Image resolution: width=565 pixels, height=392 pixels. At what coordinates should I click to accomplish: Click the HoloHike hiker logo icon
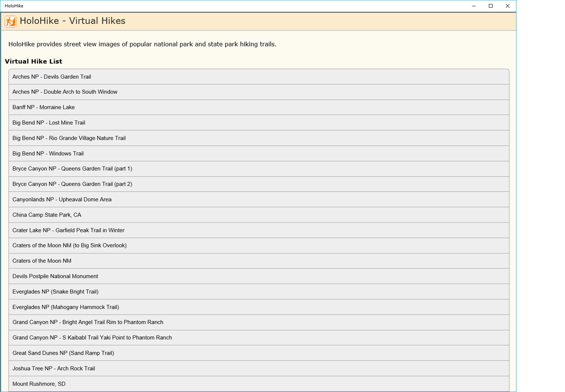pos(10,21)
